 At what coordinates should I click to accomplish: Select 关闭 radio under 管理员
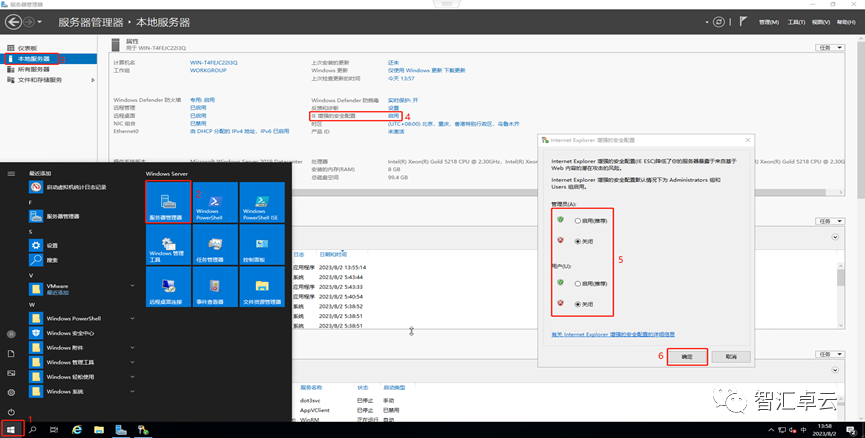pos(578,241)
